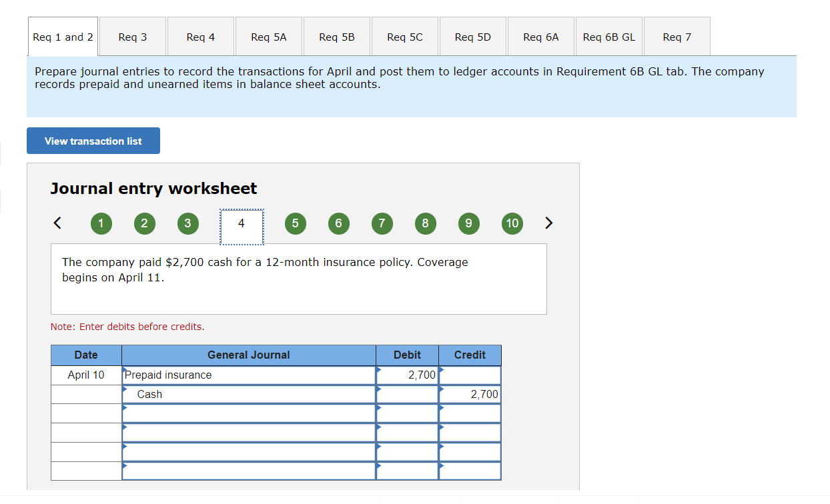This screenshot has width=830, height=504.
Task: Open transaction 8 in the journal worksheet
Action: 425,223
